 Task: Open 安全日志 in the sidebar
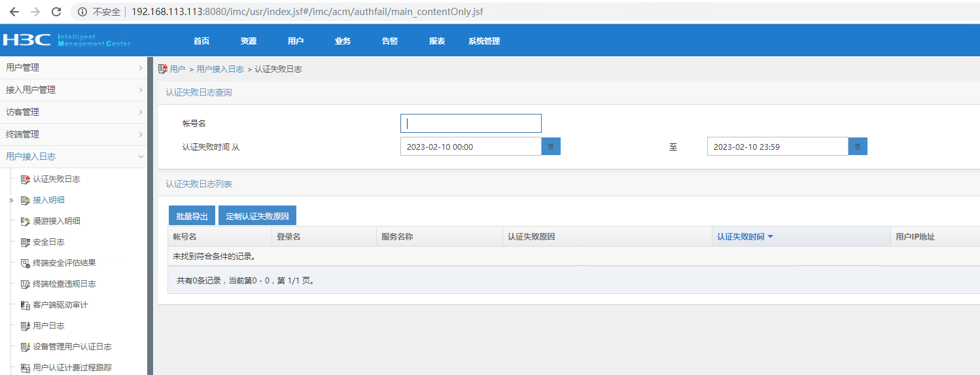click(49, 242)
